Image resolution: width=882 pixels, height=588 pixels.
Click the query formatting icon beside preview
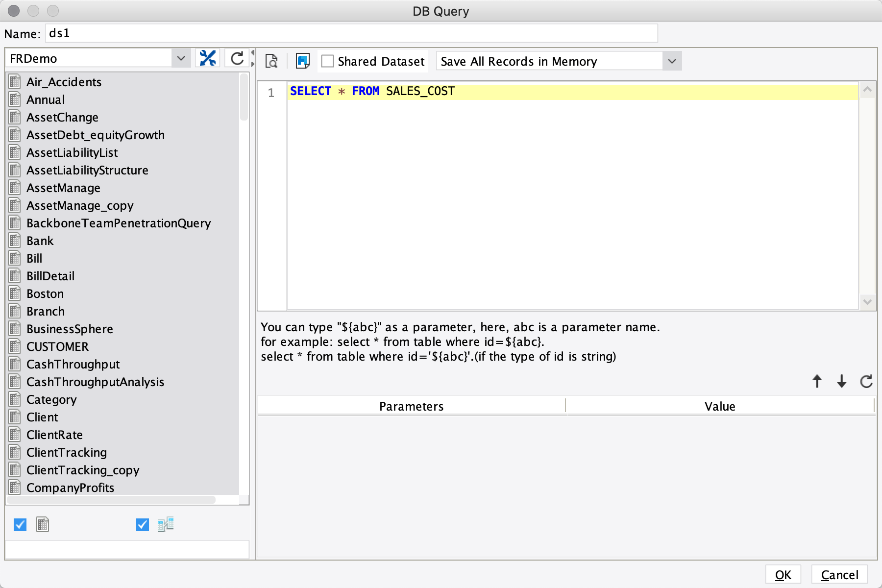point(303,61)
